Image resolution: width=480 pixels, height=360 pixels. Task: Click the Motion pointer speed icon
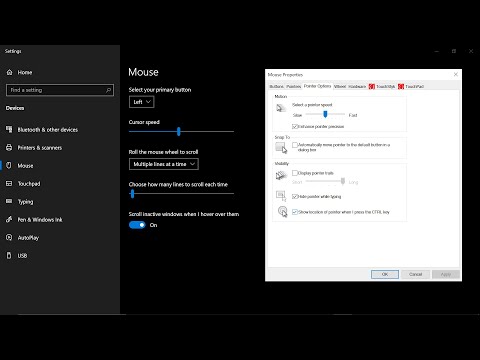tap(281, 108)
